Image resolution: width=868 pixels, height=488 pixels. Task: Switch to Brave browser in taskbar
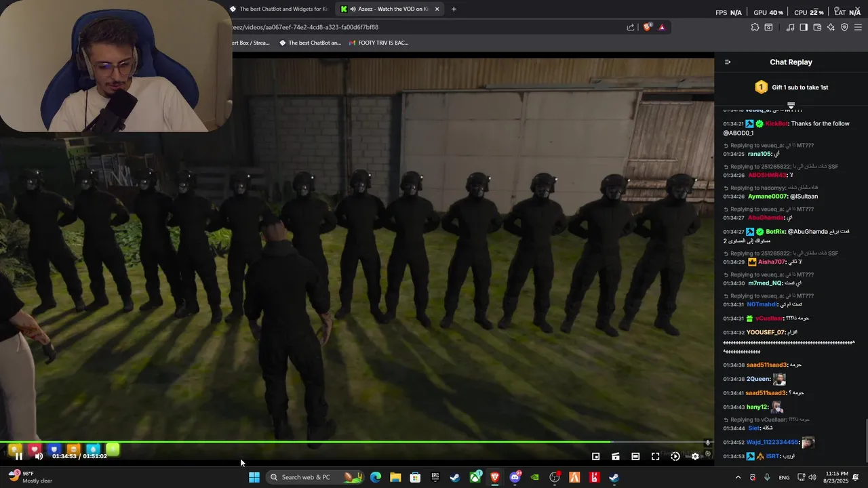coord(495,477)
